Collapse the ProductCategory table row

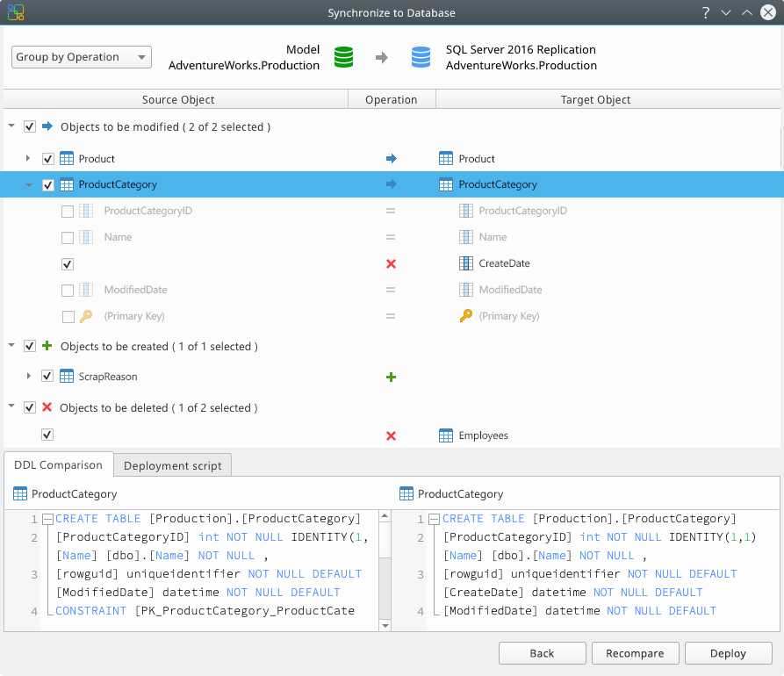(x=29, y=185)
